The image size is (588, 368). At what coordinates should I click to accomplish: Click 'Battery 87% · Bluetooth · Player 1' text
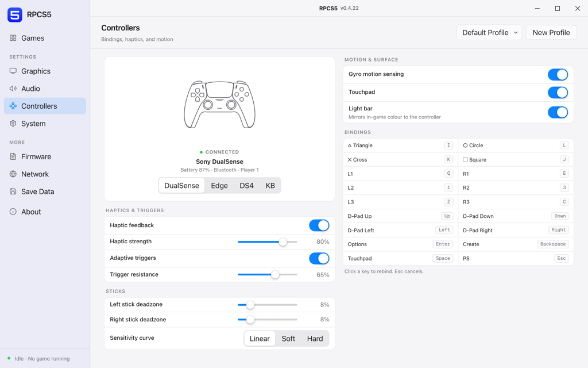point(219,170)
